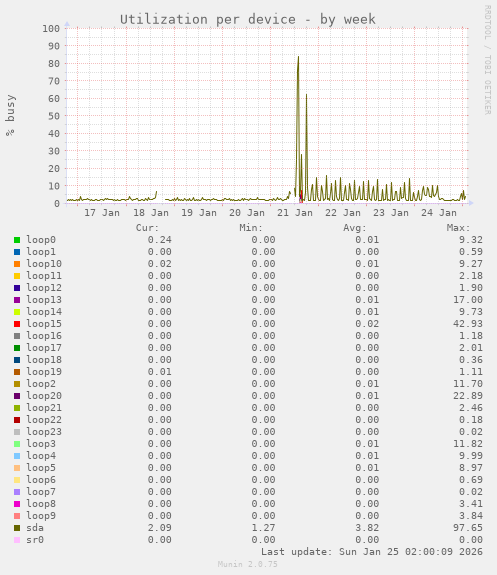Select the 'loop9' legend label

[x=41, y=516]
